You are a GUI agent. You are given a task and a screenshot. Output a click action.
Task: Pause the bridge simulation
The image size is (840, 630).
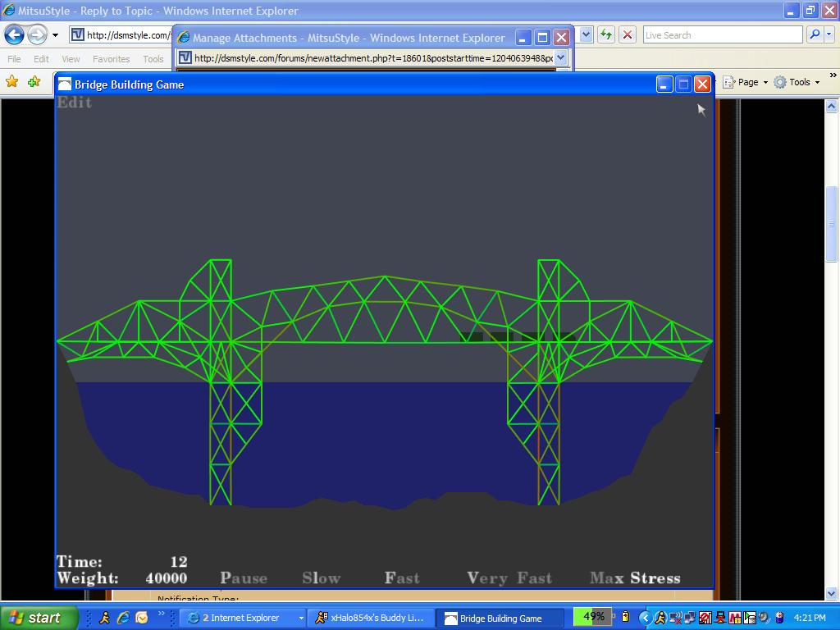click(244, 578)
